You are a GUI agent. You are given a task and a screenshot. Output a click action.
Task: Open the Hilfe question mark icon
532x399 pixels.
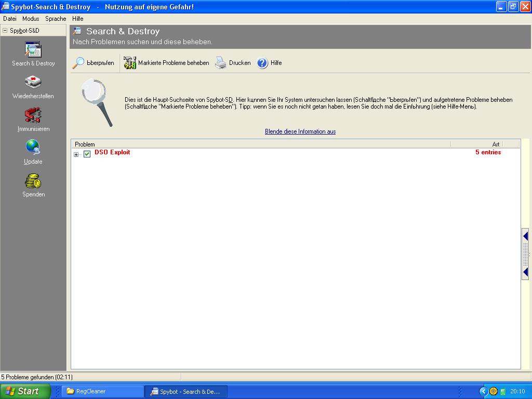coord(262,63)
